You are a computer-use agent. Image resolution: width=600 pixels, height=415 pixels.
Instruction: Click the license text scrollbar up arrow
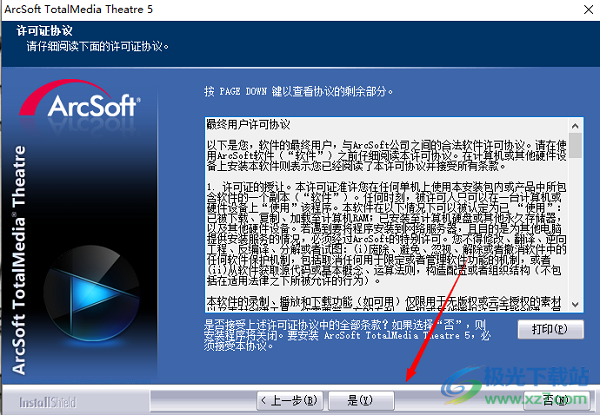pyautogui.click(x=575, y=125)
